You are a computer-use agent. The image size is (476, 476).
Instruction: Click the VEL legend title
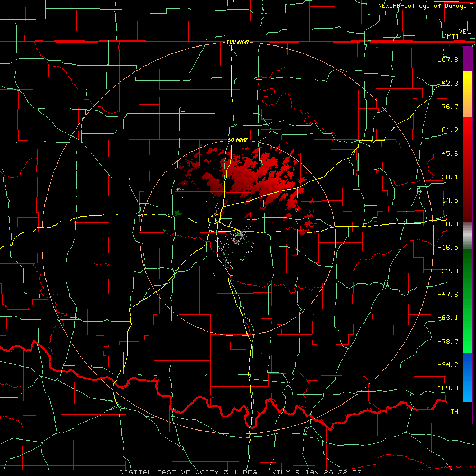pyautogui.click(x=464, y=32)
